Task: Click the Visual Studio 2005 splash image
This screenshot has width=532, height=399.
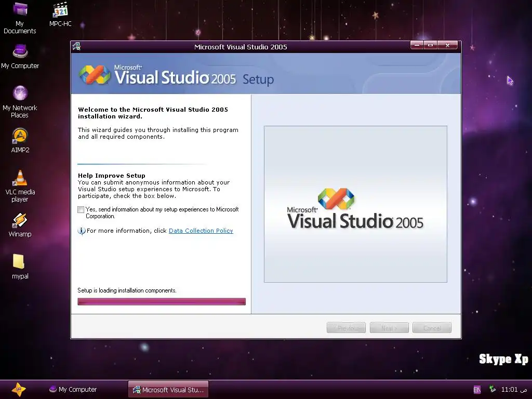Action: pyautogui.click(x=355, y=204)
